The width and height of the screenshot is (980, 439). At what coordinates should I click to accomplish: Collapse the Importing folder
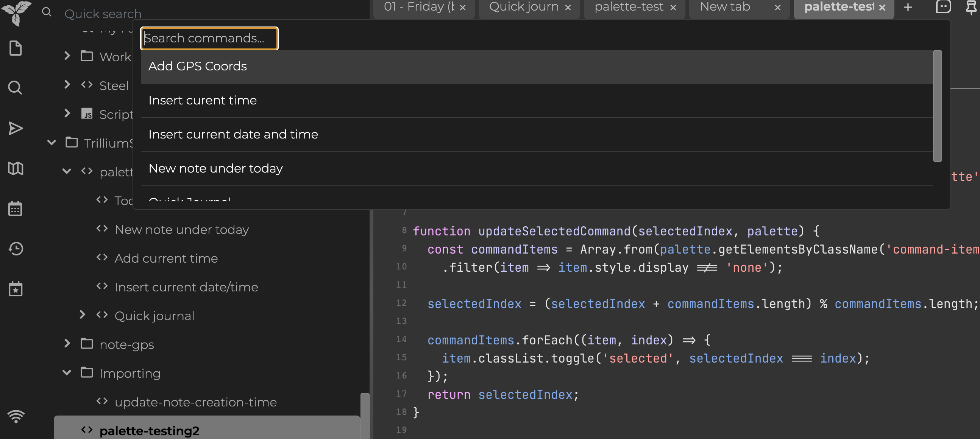(x=67, y=372)
